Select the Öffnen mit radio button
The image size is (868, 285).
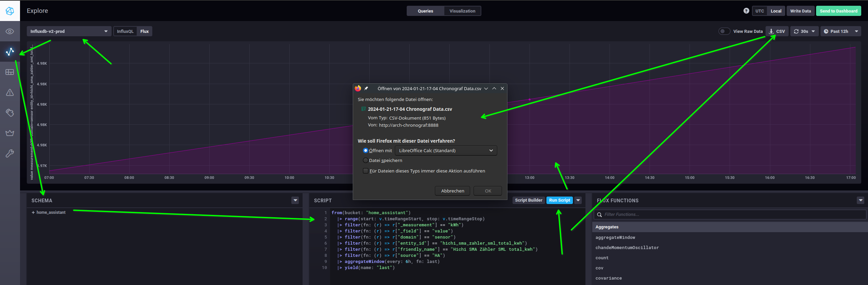(365, 150)
